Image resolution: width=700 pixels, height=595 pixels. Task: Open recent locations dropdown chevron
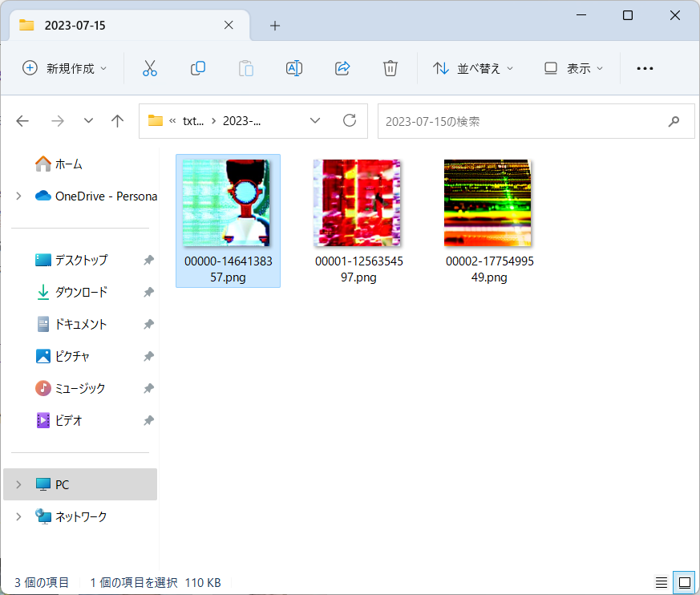(88, 120)
